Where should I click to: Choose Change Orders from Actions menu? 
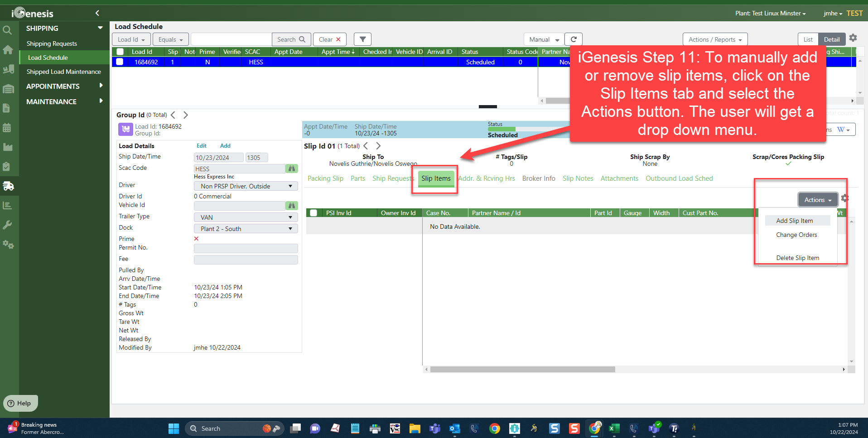coord(797,235)
